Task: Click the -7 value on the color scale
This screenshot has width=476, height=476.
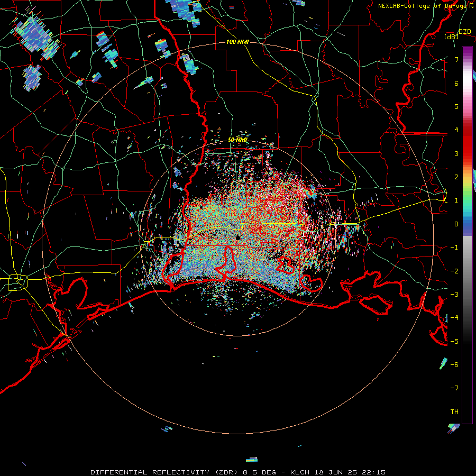Action: 454,388
